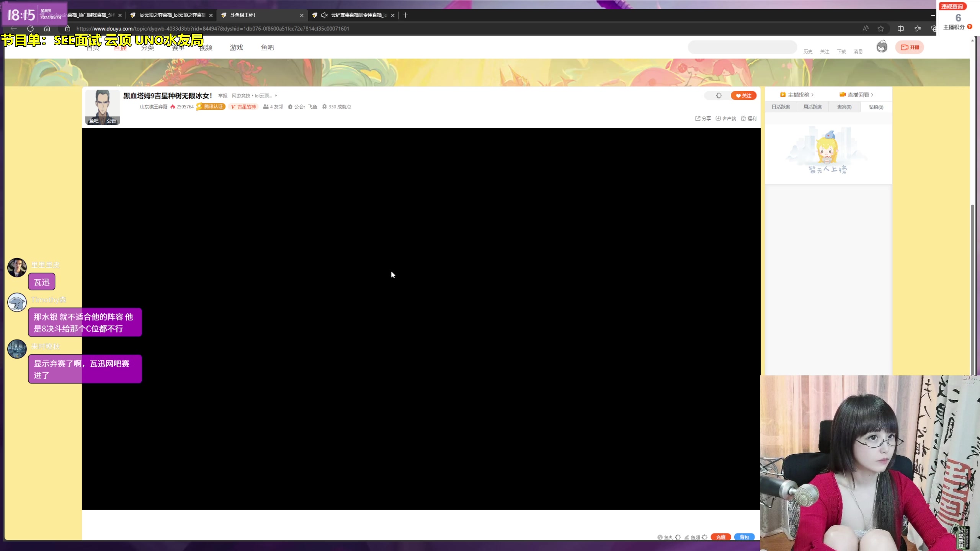Close the lol云顶之弈直播 tab
The image size is (980, 551).
click(211, 15)
